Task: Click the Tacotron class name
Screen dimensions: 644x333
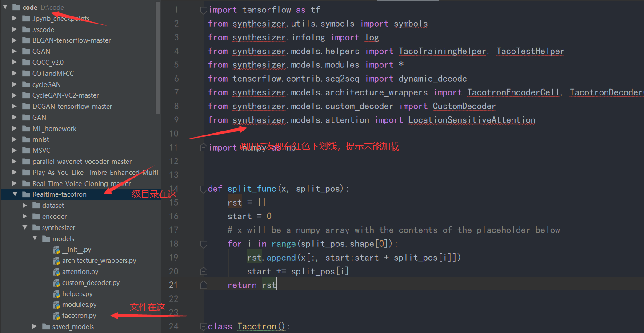Action: [x=257, y=326]
